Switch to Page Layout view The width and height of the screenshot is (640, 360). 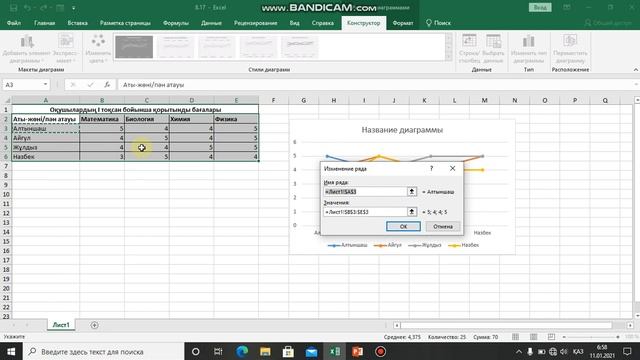pos(533,337)
